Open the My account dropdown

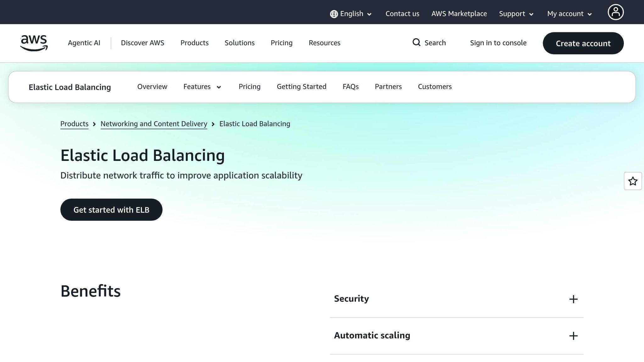pos(569,14)
